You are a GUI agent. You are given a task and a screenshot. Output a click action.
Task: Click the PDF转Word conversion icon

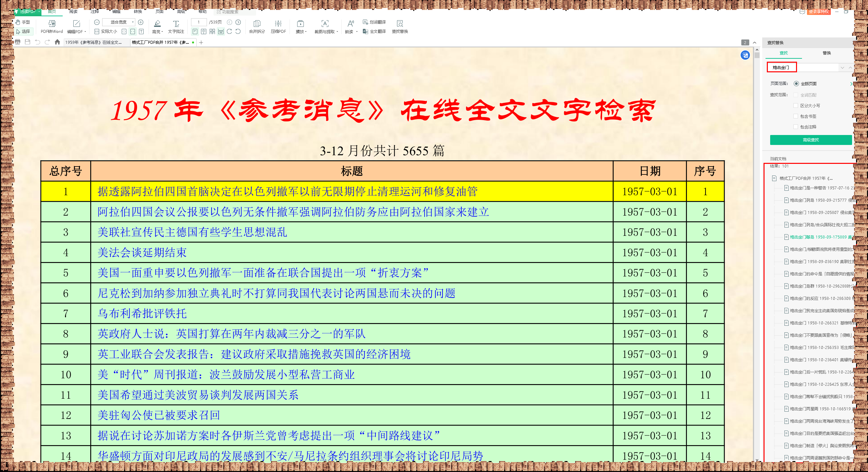pyautogui.click(x=51, y=24)
